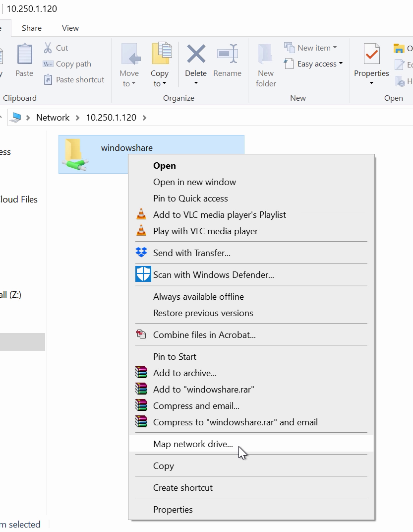
Task: Select Pin to Start
Action: click(251, 357)
